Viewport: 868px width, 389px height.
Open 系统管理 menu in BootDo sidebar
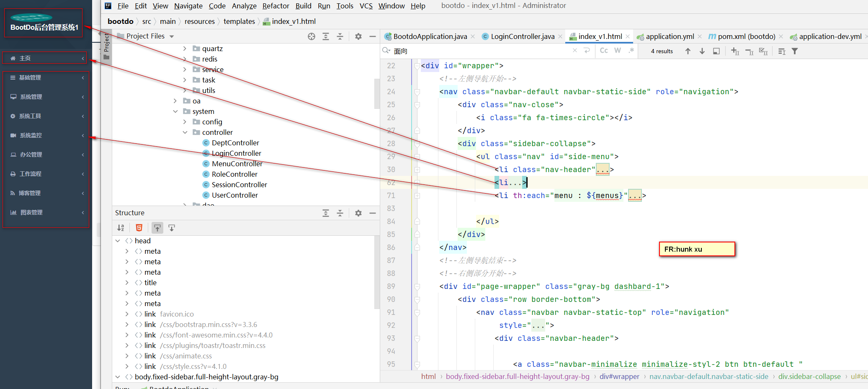pyautogui.click(x=46, y=97)
